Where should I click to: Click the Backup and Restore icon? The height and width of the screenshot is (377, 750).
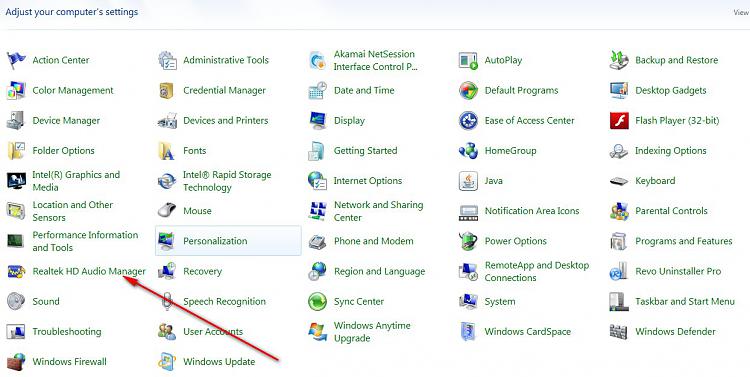619,60
